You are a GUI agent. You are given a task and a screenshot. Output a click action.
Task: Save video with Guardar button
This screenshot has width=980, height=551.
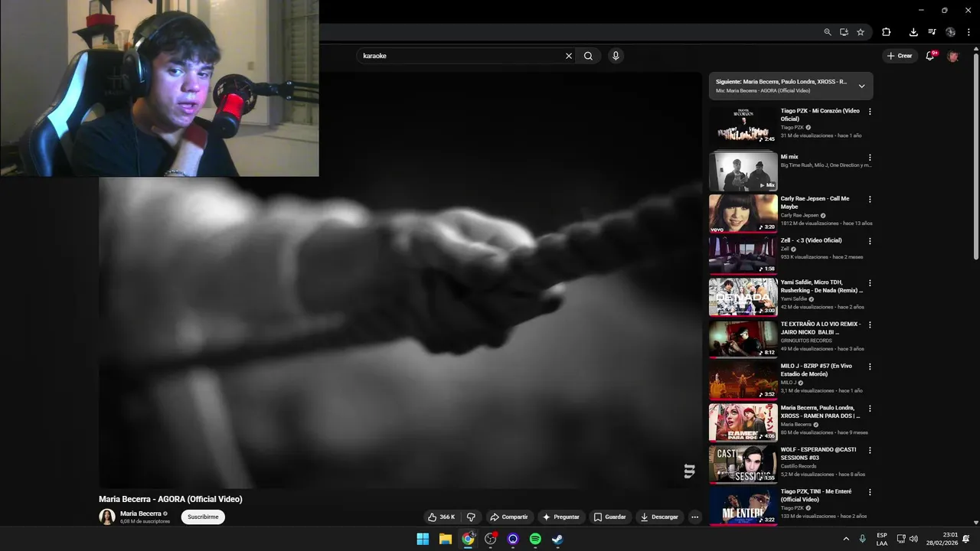tap(610, 517)
